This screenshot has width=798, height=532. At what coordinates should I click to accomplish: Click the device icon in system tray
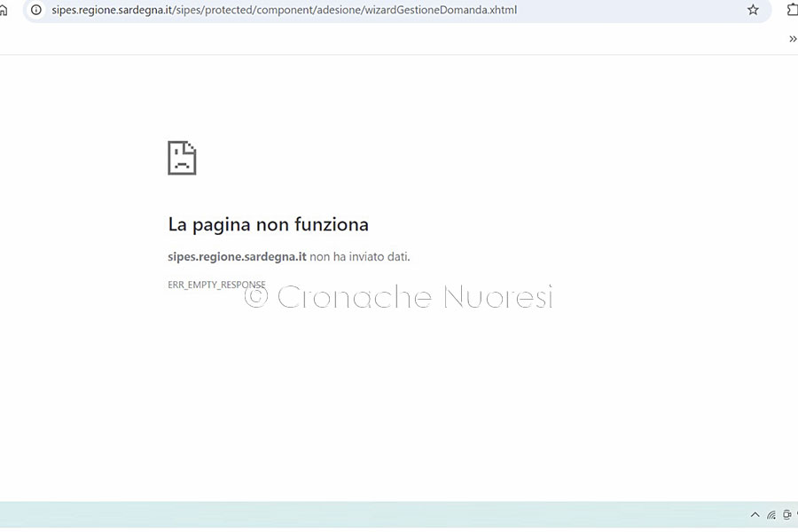(x=786, y=515)
